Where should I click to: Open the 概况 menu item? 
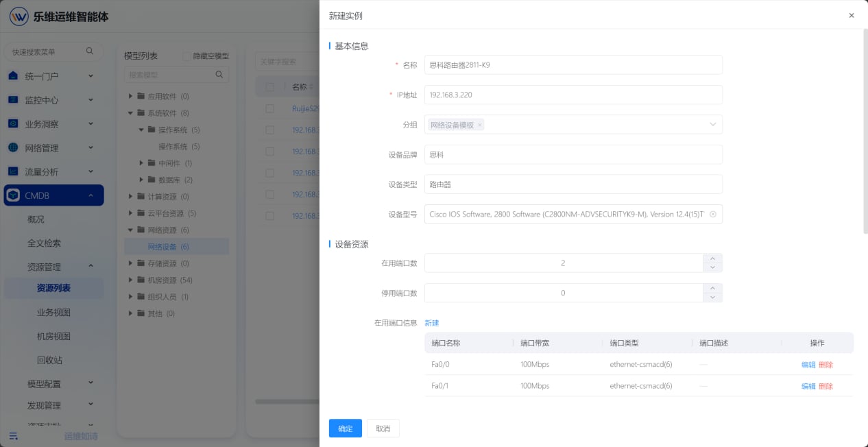36,219
